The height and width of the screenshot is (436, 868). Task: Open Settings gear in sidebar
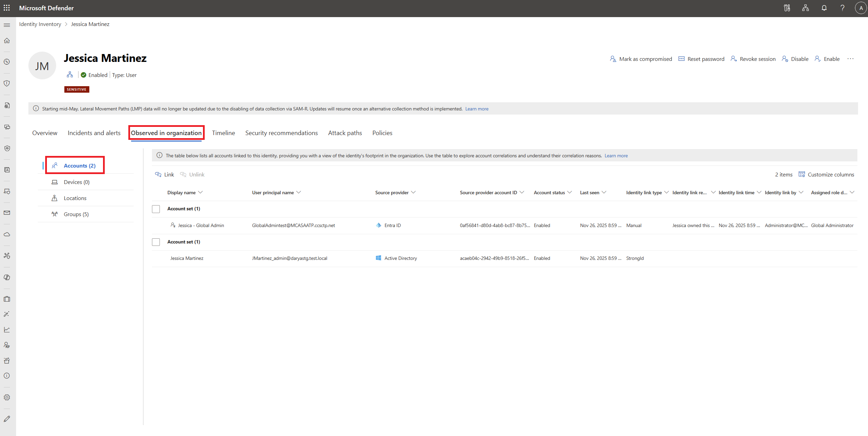pos(7,397)
